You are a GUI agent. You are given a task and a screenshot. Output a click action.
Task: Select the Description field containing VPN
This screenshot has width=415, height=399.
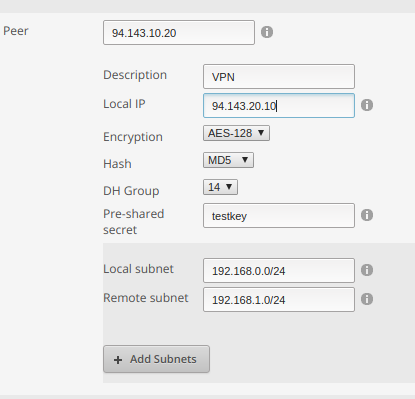click(x=279, y=77)
